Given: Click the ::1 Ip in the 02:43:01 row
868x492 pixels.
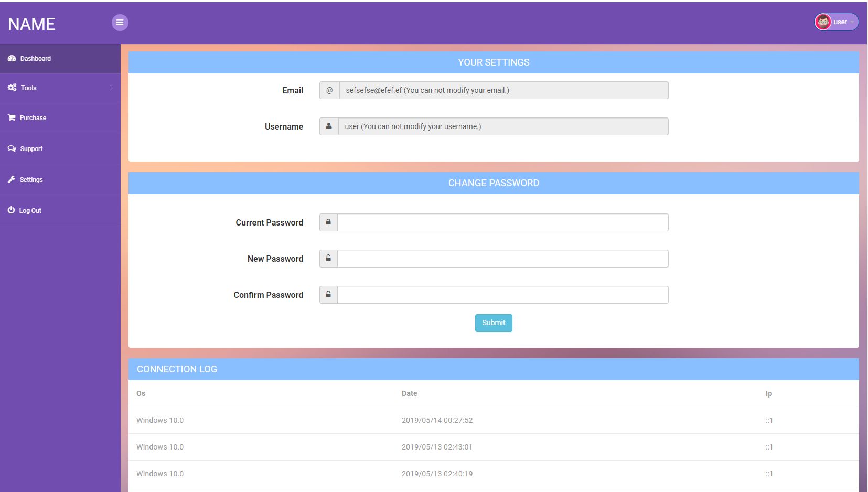Looking at the screenshot, I should pos(769,447).
